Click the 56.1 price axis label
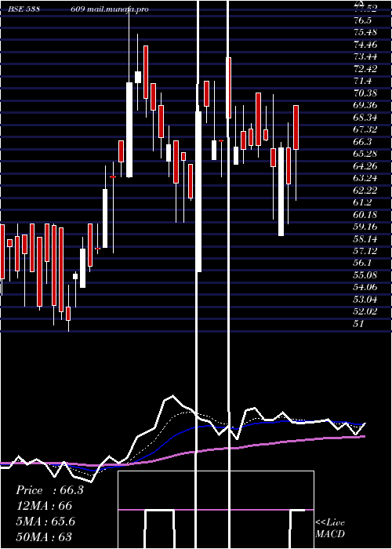The height and width of the screenshot is (549, 392). (x=362, y=264)
